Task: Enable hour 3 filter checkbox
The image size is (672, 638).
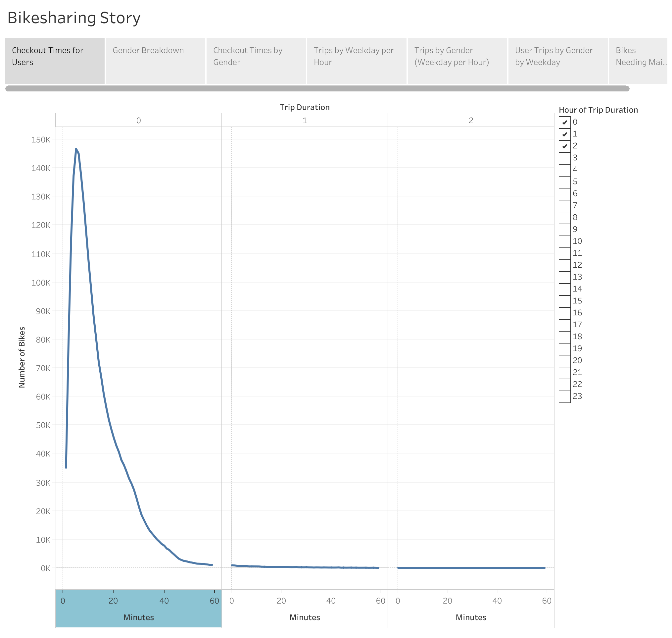Action: coord(564,158)
